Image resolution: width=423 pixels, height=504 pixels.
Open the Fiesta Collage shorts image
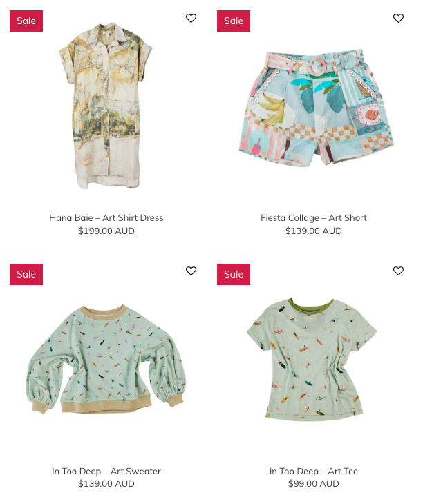click(x=317, y=107)
